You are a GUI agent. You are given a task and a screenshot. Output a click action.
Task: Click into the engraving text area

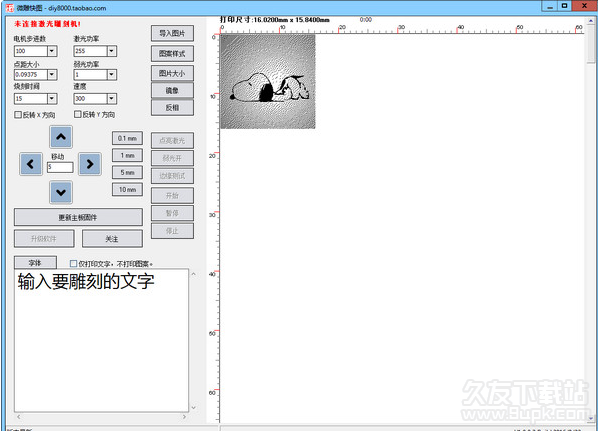(101, 340)
